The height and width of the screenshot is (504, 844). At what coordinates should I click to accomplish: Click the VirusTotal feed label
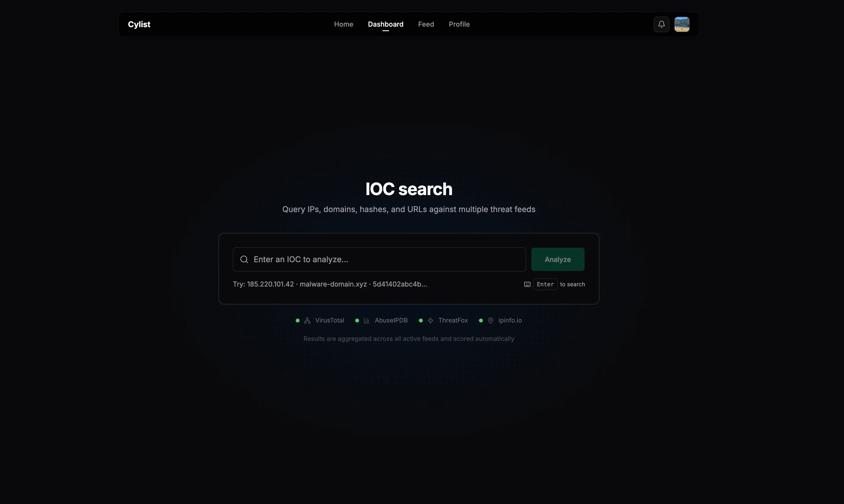click(329, 321)
